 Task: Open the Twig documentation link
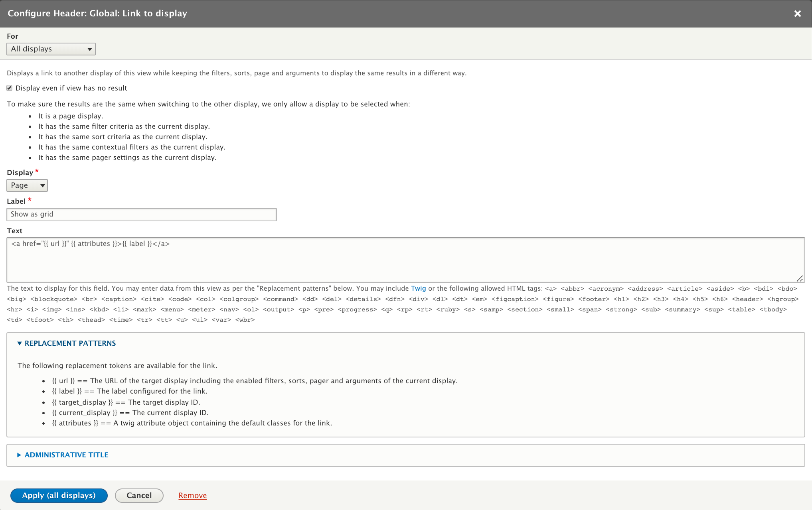(x=419, y=288)
